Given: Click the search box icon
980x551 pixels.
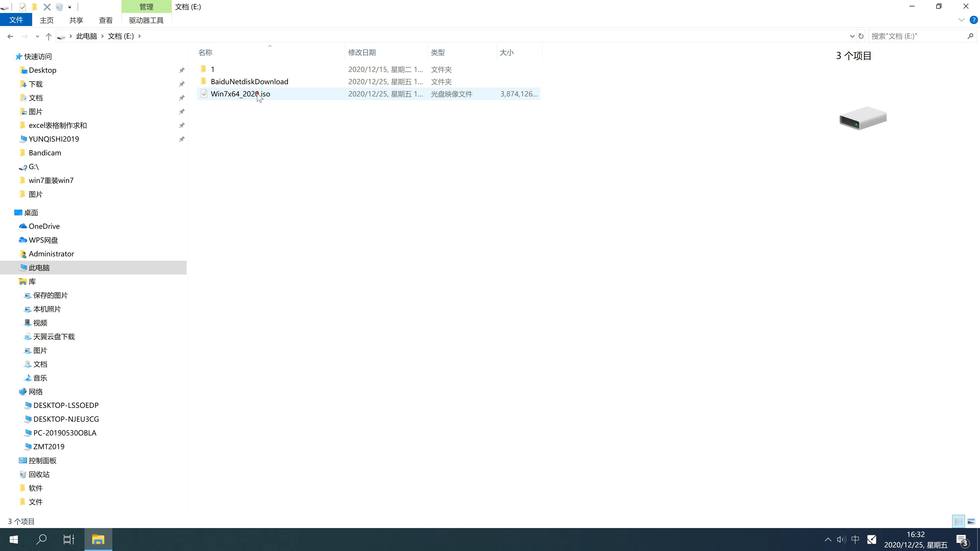Looking at the screenshot, I should pos(972,36).
